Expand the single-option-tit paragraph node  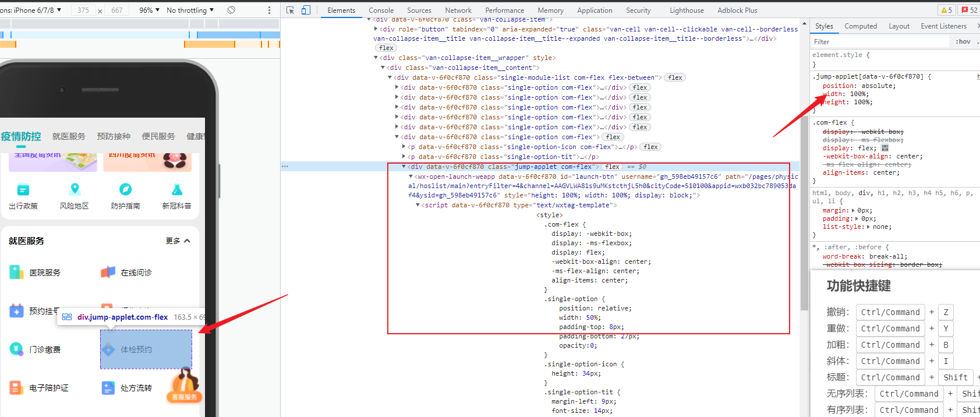click(x=404, y=157)
